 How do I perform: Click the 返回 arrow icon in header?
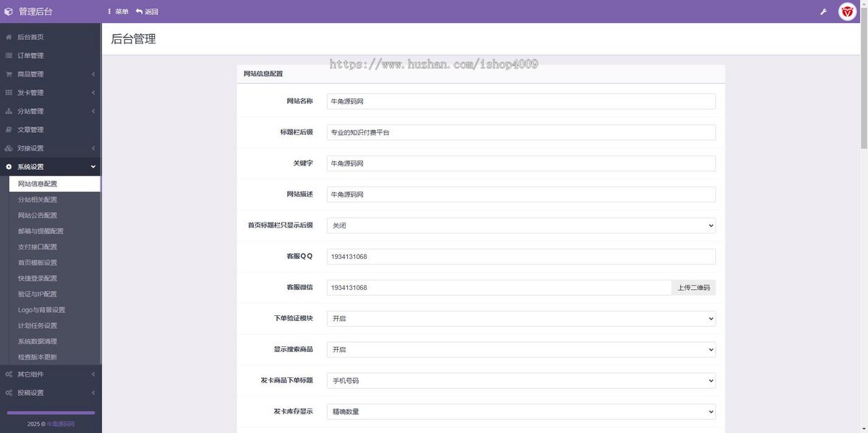139,12
